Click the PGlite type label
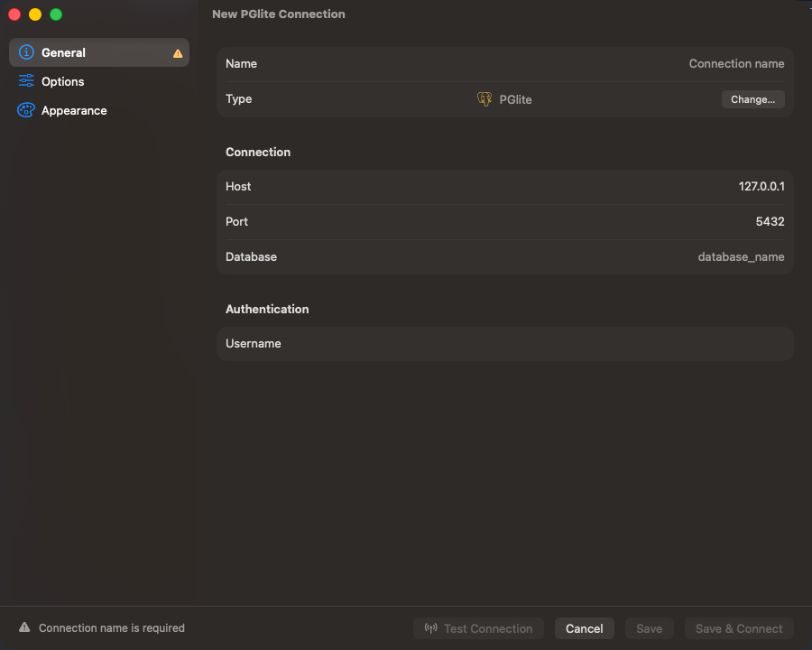This screenshot has width=812, height=650. pos(515,99)
